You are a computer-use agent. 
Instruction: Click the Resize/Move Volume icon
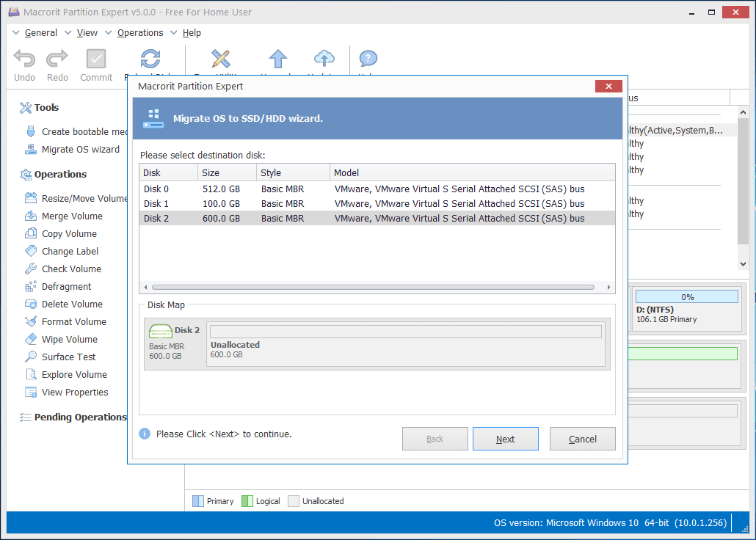tap(31, 198)
